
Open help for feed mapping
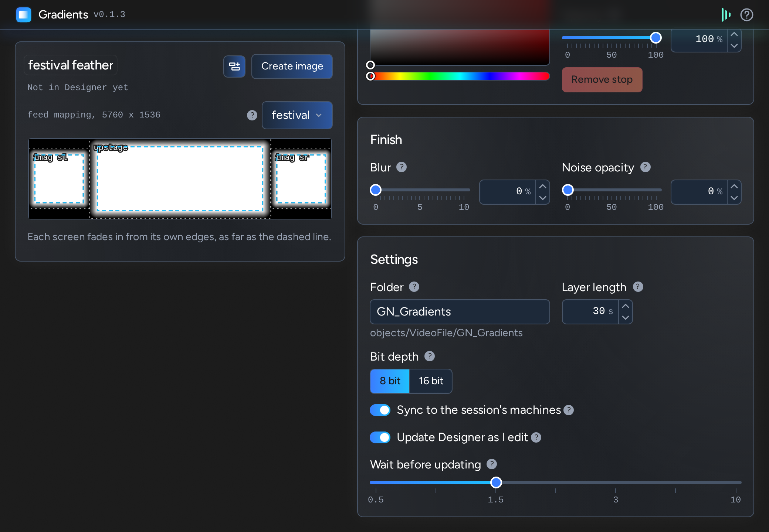252,115
